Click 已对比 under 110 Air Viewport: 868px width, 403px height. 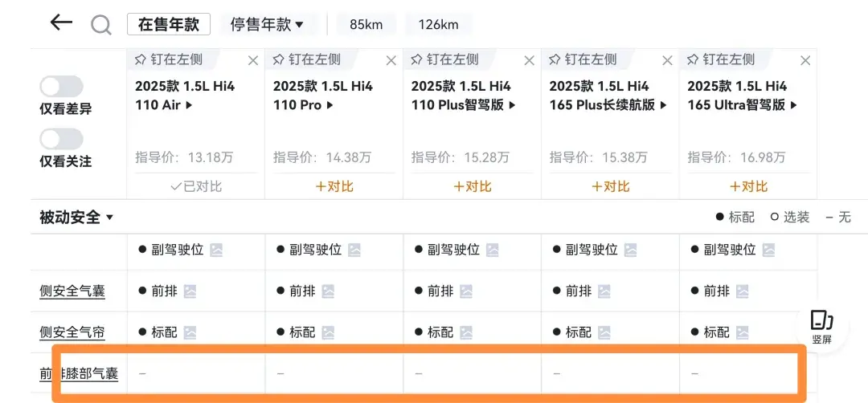pyautogui.click(x=196, y=186)
